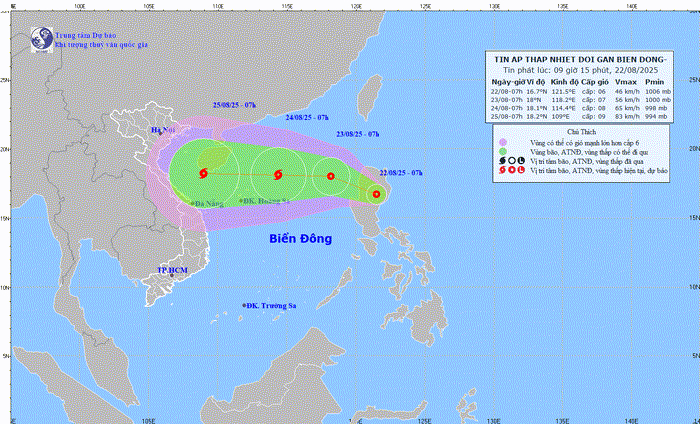Click the 'Biển Đông' sea label
Screen dimensions: 700x424
click(x=300, y=239)
